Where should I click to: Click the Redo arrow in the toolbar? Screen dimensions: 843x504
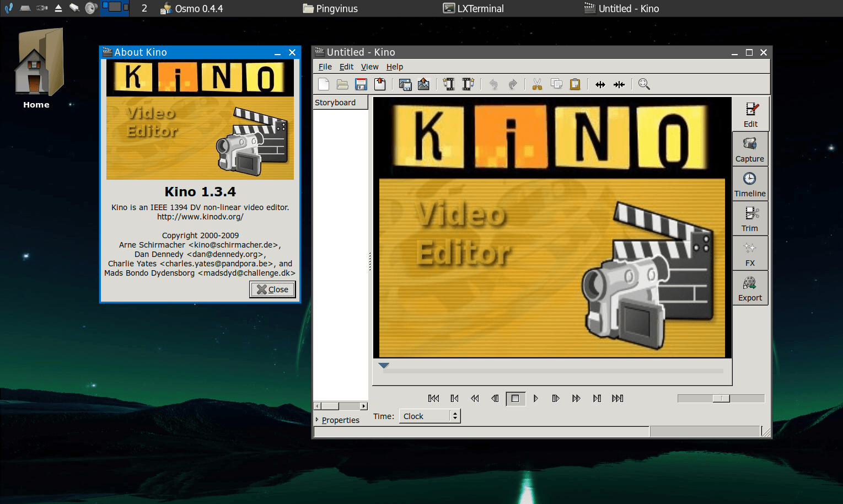[x=512, y=84]
